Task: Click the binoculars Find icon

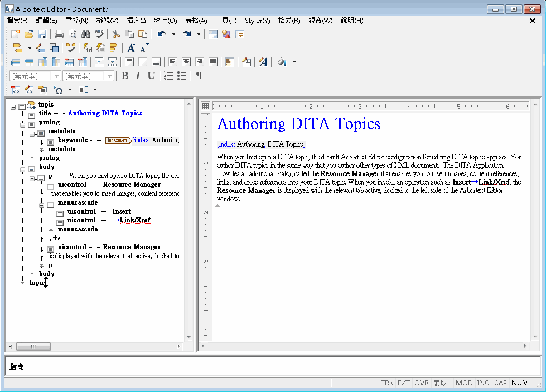Action: pyautogui.click(x=86, y=34)
